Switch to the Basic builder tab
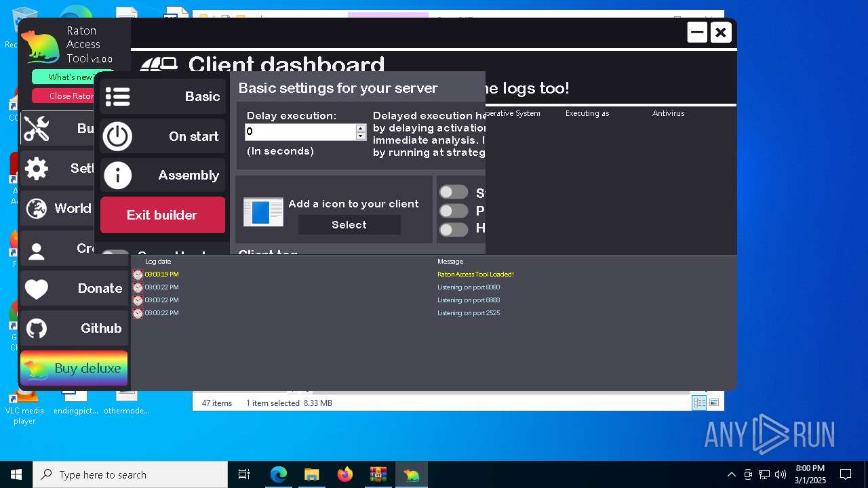This screenshot has height=488, width=868. pos(163,97)
